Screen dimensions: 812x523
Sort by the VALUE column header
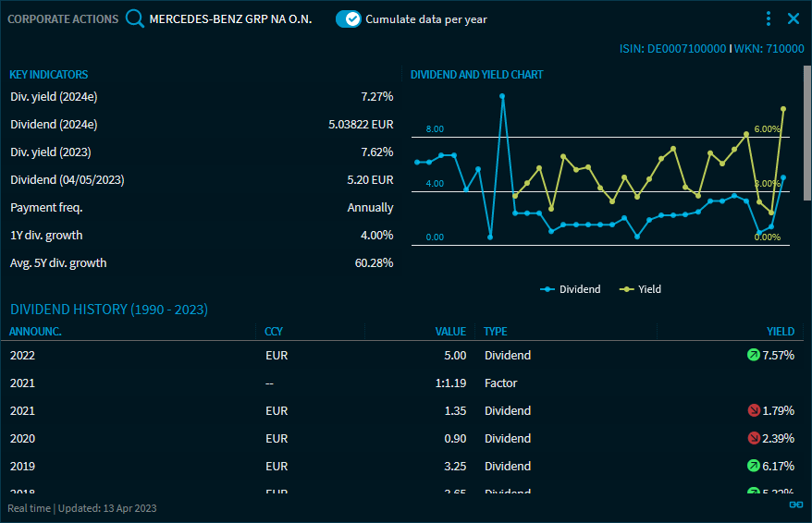450,332
